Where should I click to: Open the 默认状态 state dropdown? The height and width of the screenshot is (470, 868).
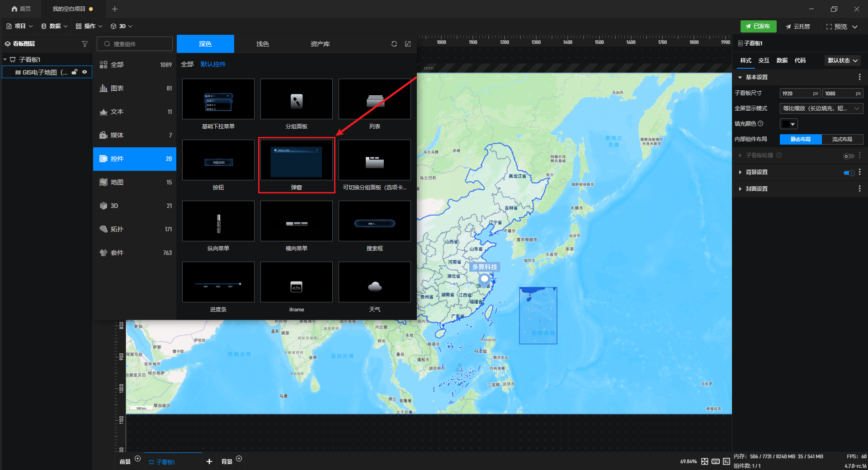[842, 61]
